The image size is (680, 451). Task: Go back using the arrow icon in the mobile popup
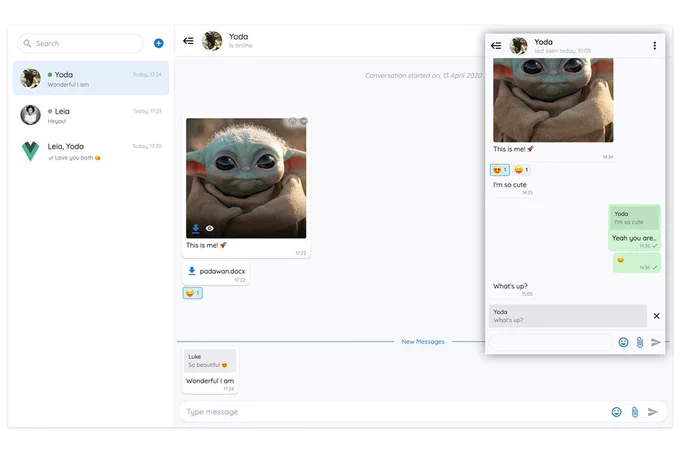click(x=496, y=46)
